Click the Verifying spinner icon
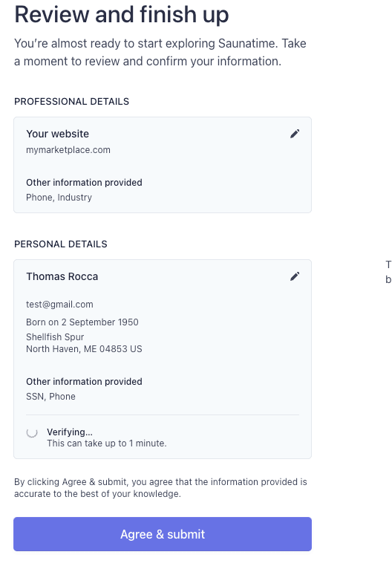 tap(32, 432)
